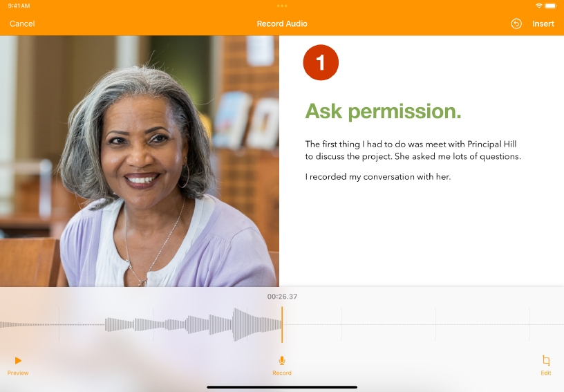
Task: Cancel the audio recording
Action: [22, 24]
